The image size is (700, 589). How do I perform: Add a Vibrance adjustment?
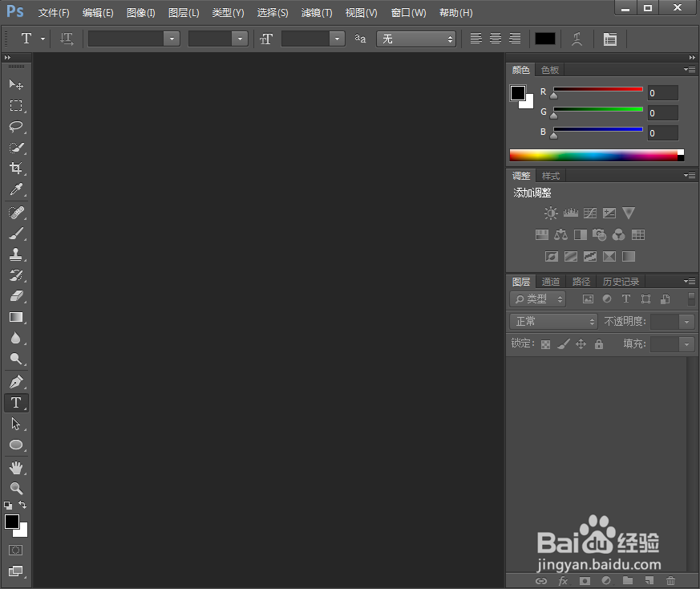pos(629,213)
